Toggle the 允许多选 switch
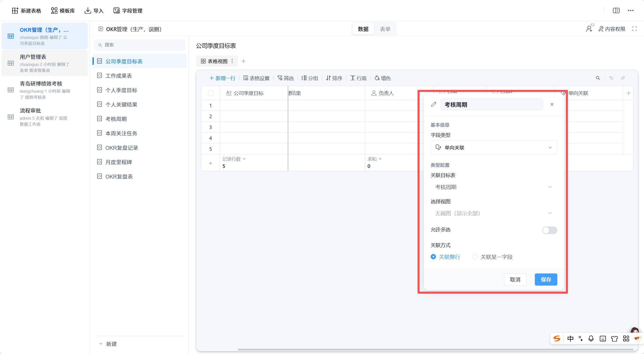The width and height of the screenshot is (644, 354). [x=549, y=230]
